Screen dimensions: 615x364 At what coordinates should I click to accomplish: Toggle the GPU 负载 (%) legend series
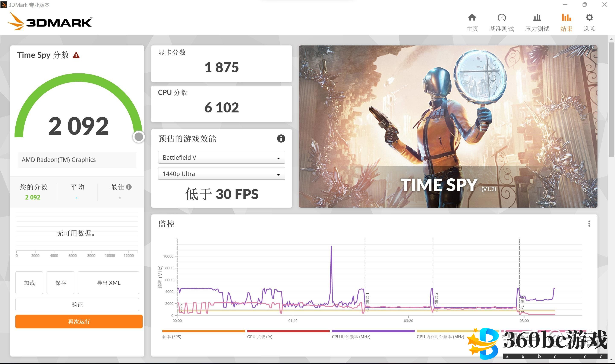click(260, 337)
